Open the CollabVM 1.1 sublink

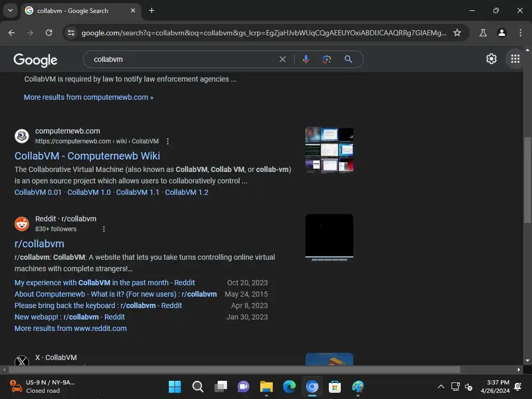click(x=138, y=192)
